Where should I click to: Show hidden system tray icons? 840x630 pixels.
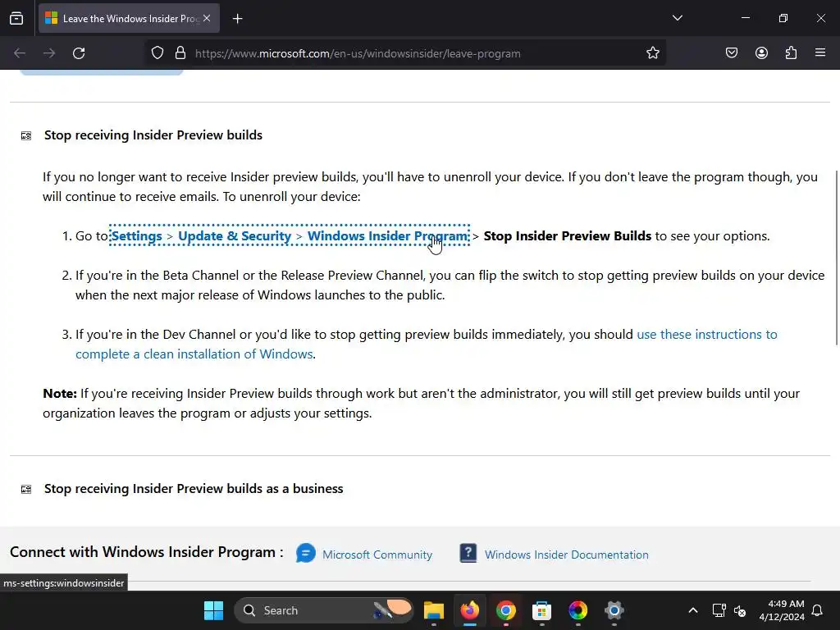692,610
